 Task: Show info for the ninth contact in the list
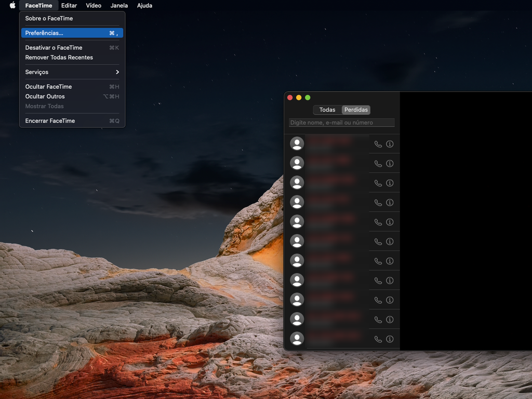pos(390,300)
